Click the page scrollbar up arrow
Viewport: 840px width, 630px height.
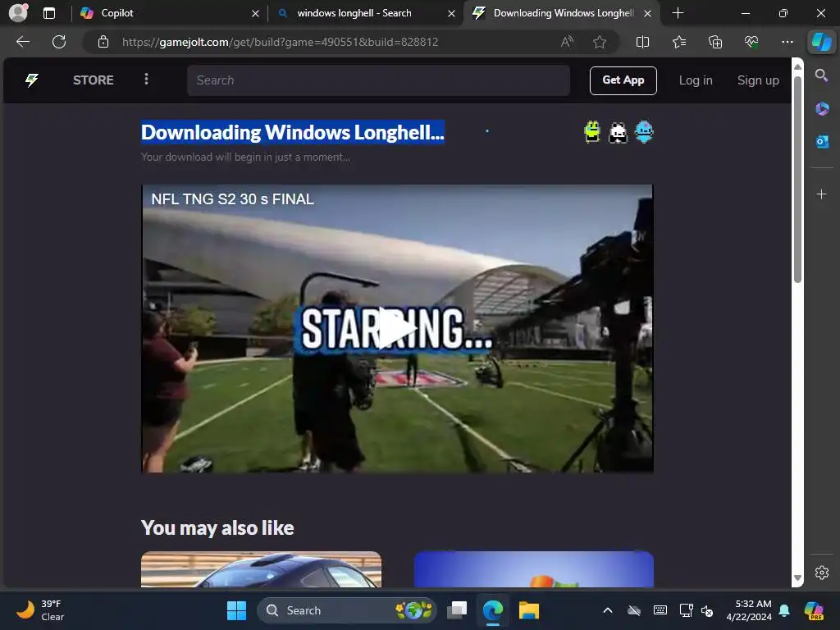797,66
